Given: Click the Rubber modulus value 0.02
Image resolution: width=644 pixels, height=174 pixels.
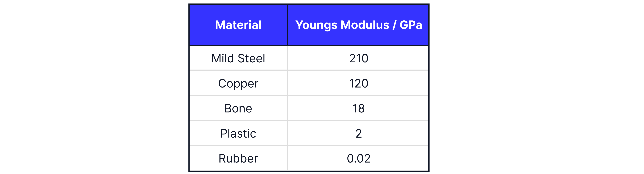Looking at the screenshot, I should pos(359,159).
